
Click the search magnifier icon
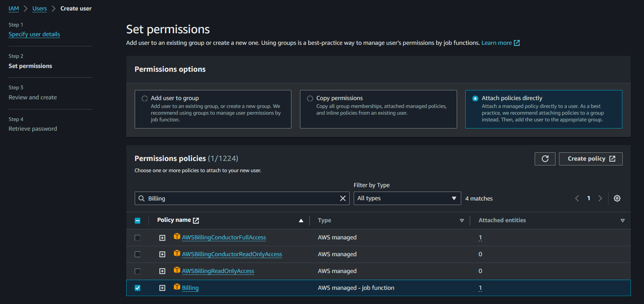141,198
